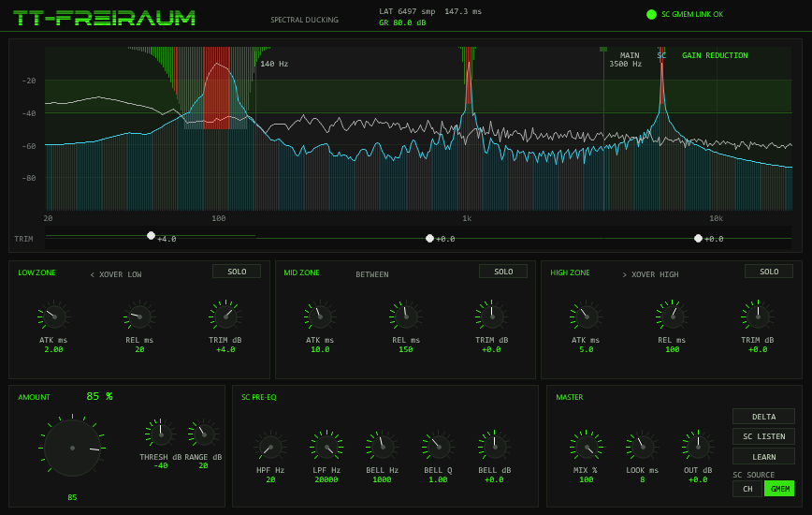Click the LEARN button
This screenshot has height=515, width=812.
764,456
